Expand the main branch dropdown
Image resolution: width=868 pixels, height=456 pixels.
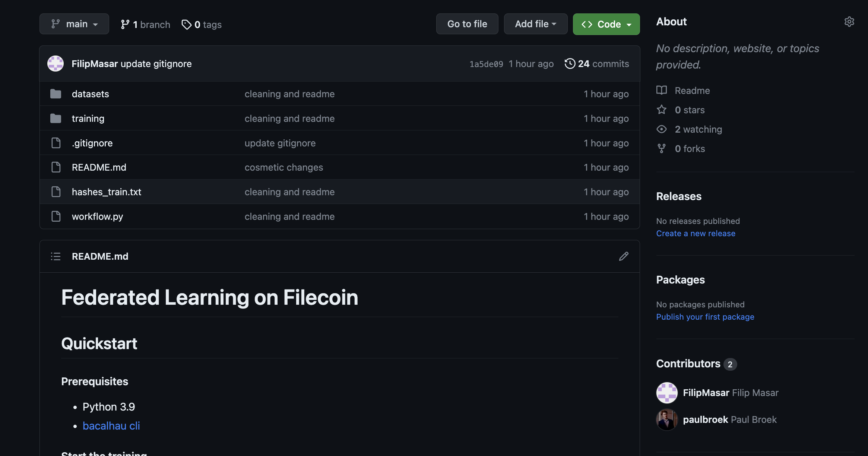(x=74, y=23)
